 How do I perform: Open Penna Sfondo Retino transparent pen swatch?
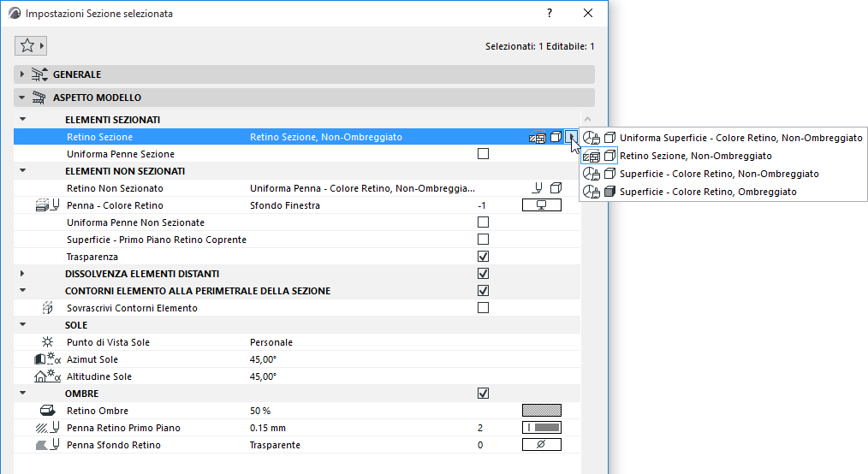[x=541, y=445]
